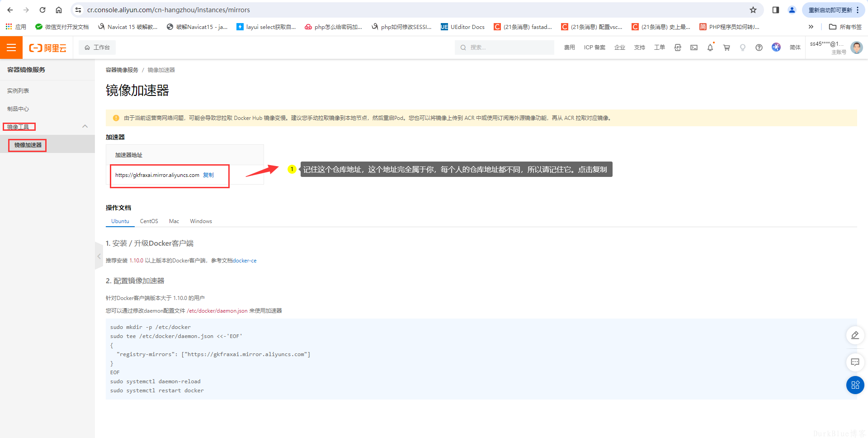
Task: Open the feedback chat floating icon
Action: (855, 362)
